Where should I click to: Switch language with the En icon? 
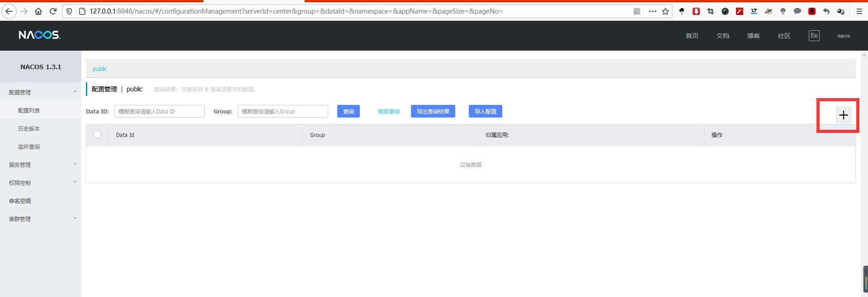pos(814,36)
